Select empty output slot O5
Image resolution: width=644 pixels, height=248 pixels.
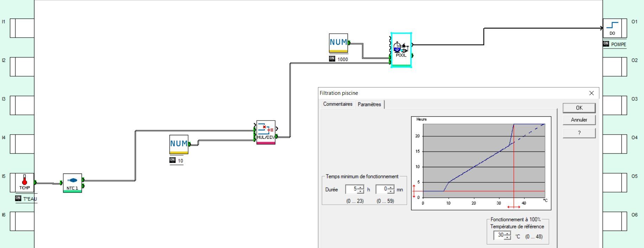coord(615,183)
